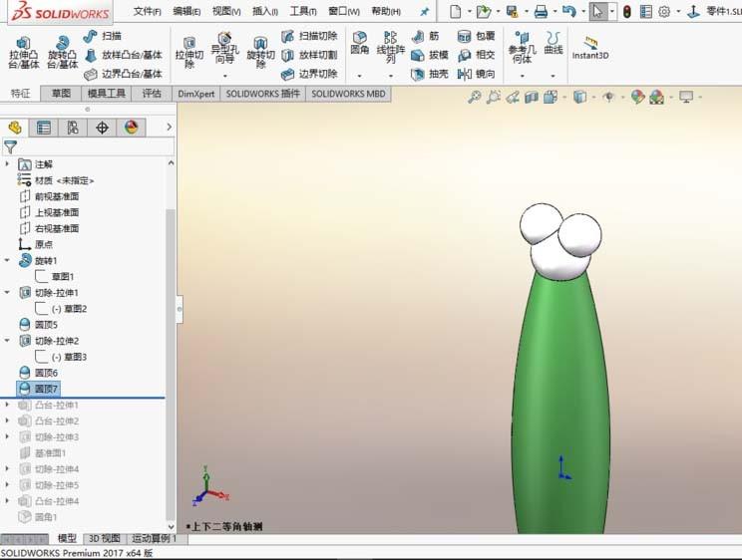Switch to the 评估 evaluate tab
Image resolution: width=742 pixels, height=560 pixels.
point(152,94)
